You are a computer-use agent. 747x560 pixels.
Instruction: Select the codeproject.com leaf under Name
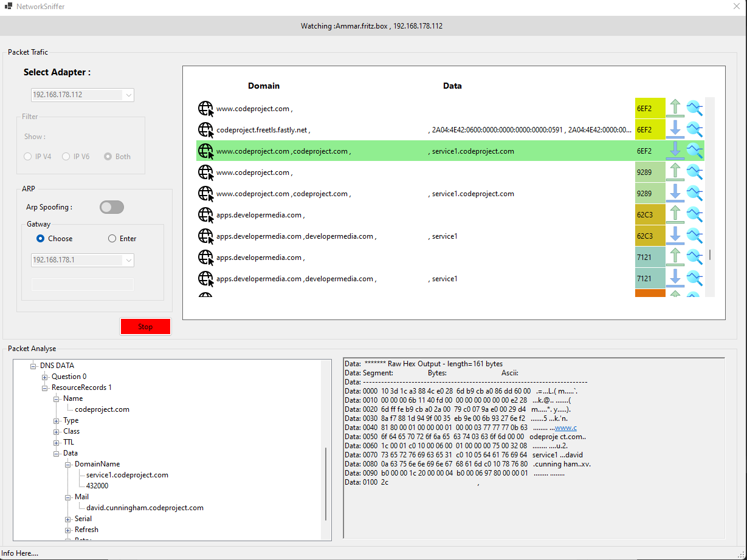coord(102,409)
